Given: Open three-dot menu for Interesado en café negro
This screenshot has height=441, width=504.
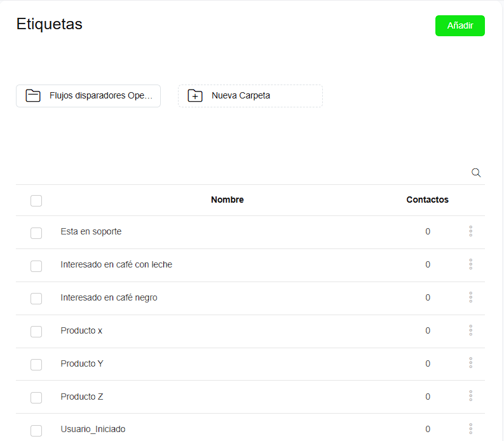Looking at the screenshot, I should (x=470, y=297).
